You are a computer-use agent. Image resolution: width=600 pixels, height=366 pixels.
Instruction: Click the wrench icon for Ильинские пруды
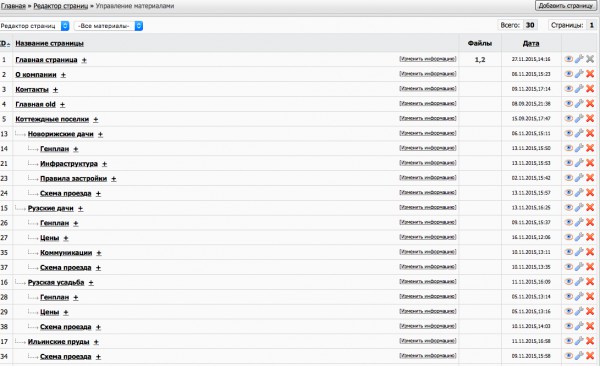pyautogui.click(x=579, y=341)
